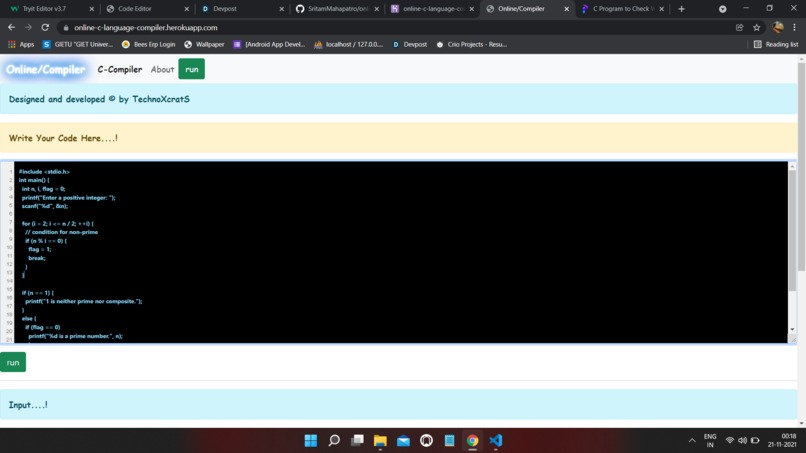Open a new browser tab
Viewport: 806px width, 453px height.
682,9
